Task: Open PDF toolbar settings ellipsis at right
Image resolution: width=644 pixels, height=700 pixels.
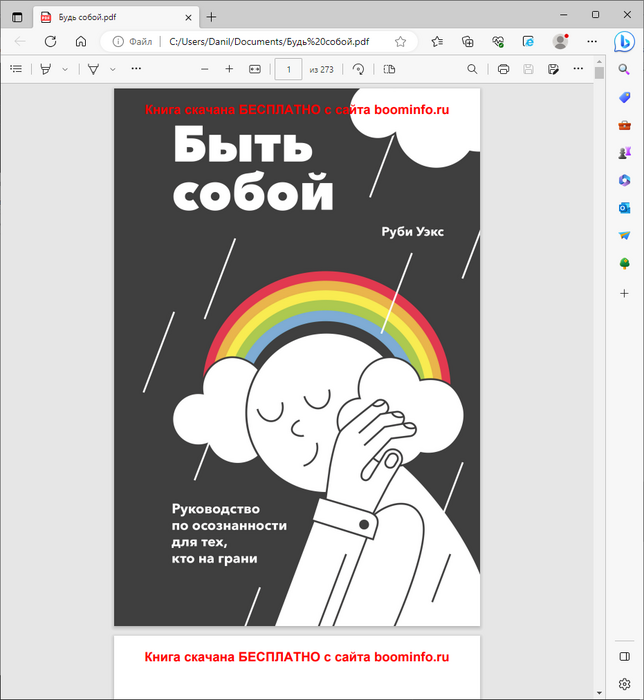Action: pos(578,69)
